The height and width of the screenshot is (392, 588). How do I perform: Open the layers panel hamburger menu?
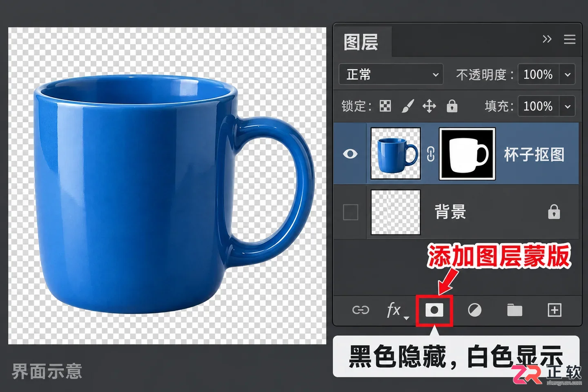(570, 39)
